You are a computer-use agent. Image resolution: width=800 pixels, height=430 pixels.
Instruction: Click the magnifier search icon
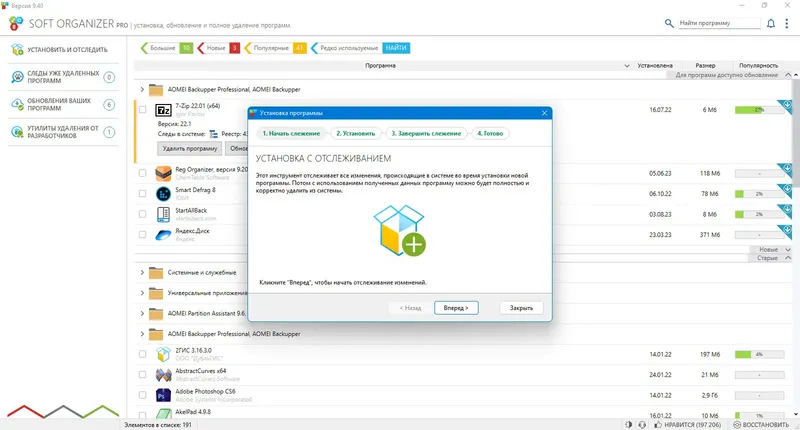pos(669,23)
